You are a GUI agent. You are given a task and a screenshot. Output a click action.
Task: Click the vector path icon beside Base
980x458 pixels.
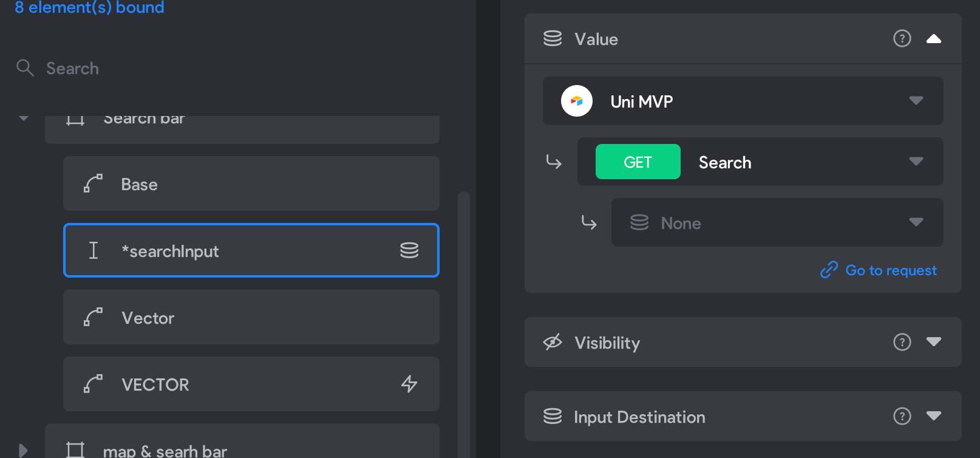coord(93,183)
